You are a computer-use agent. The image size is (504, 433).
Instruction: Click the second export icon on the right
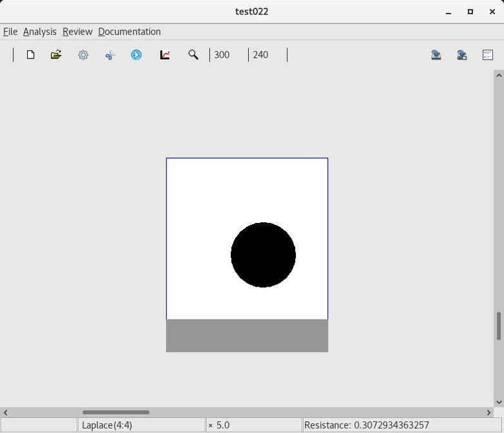[x=462, y=55]
